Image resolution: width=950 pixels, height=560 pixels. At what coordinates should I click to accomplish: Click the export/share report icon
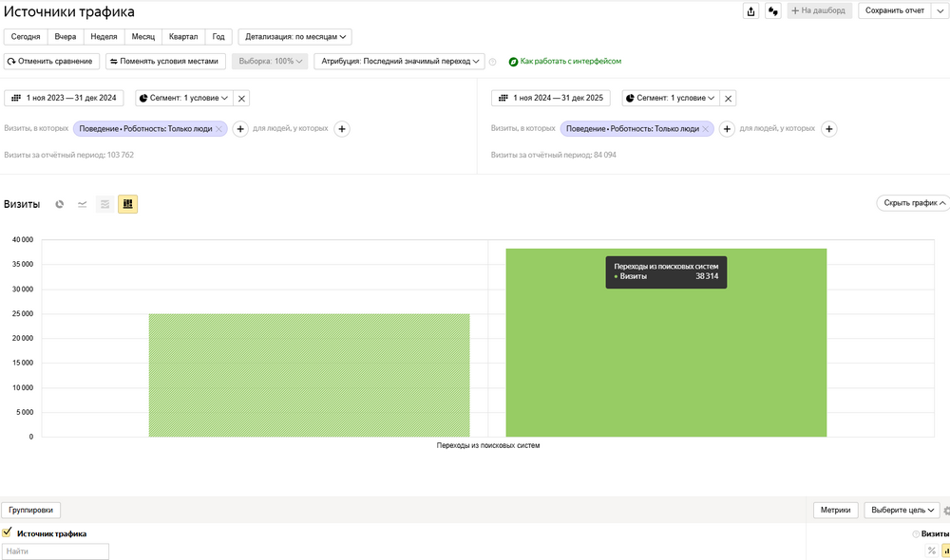coord(751,11)
